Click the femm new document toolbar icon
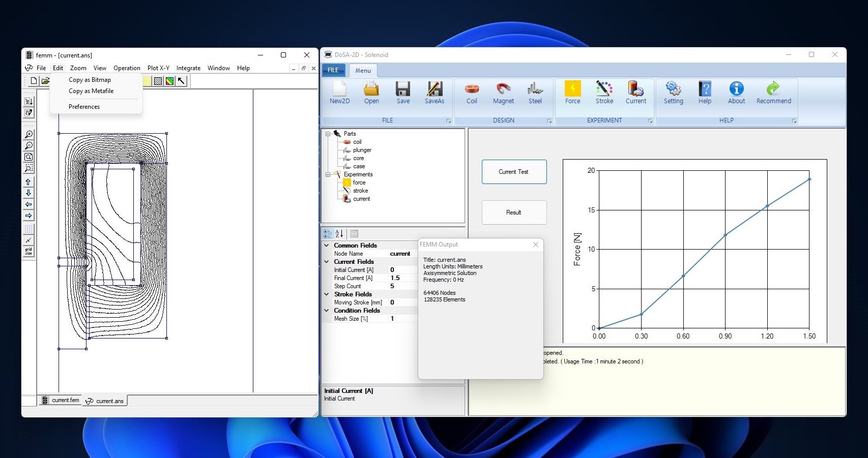The image size is (868, 458). point(34,80)
